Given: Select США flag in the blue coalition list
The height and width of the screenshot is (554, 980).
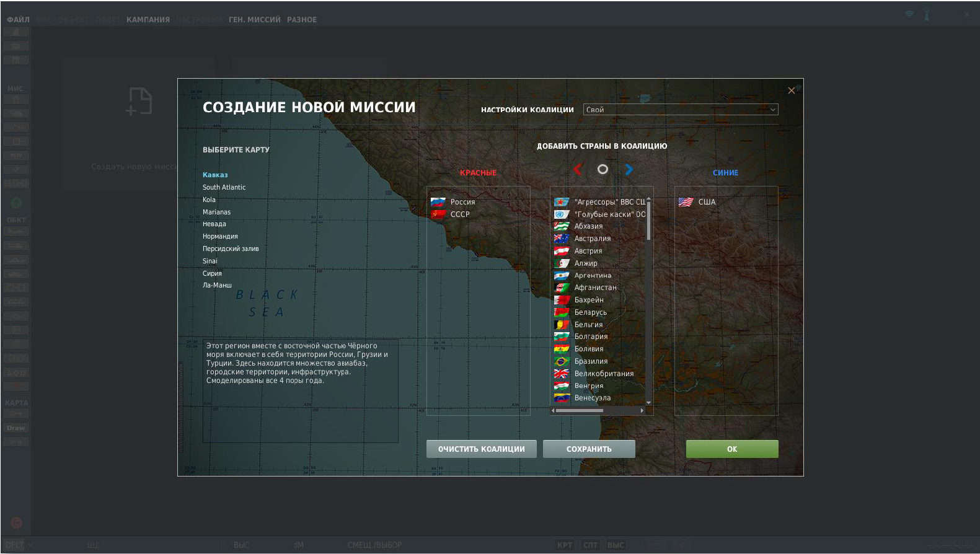Looking at the screenshot, I should pos(686,202).
